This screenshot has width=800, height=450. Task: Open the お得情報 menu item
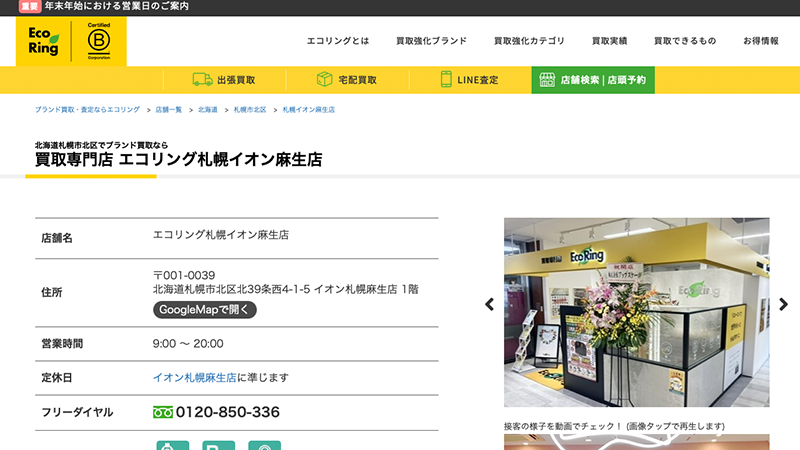[x=760, y=41]
